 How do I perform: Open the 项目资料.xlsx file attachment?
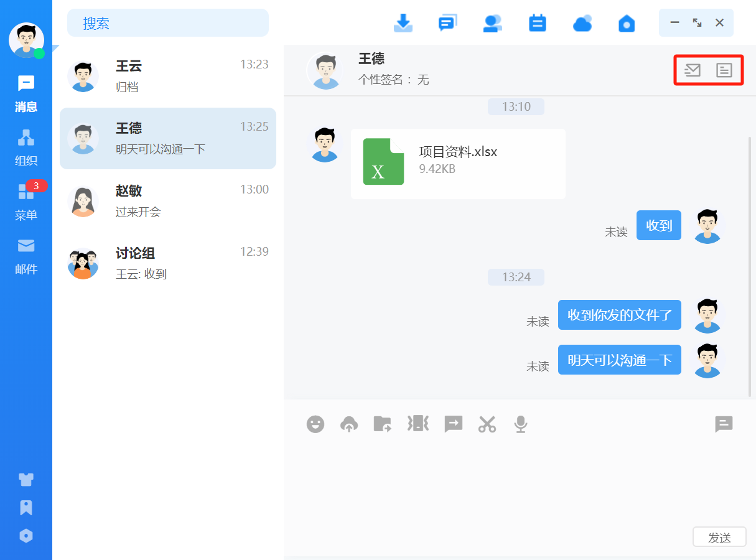coord(458,164)
